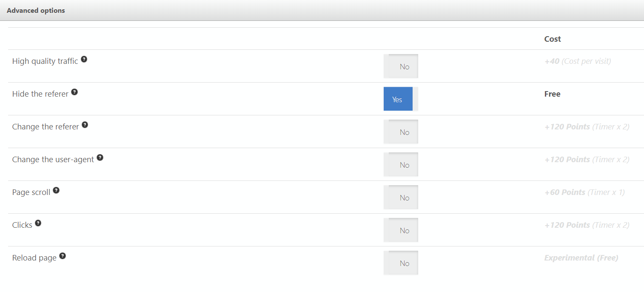Click the Change the user-agent label

click(53, 160)
